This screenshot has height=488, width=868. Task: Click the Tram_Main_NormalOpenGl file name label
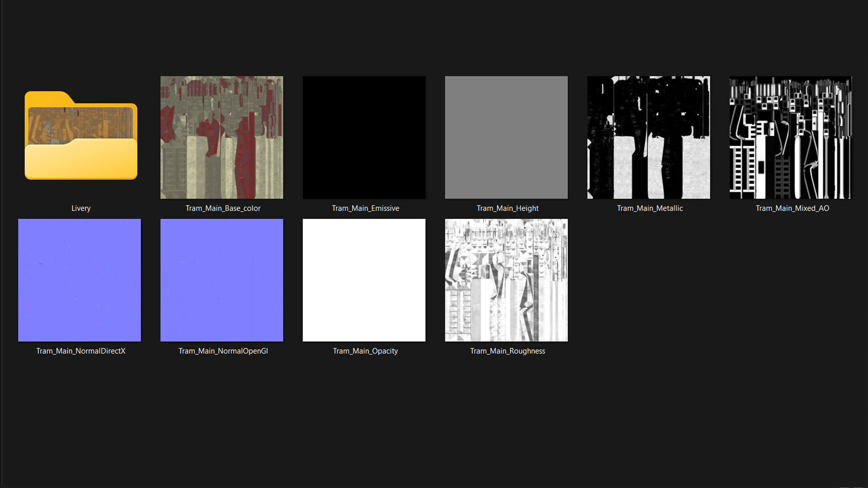point(223,351)
